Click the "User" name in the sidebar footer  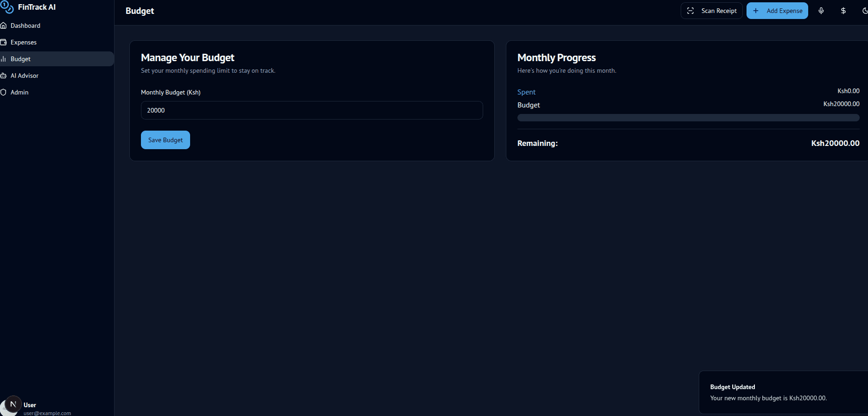pyautogui.click(x=30, y=405)
